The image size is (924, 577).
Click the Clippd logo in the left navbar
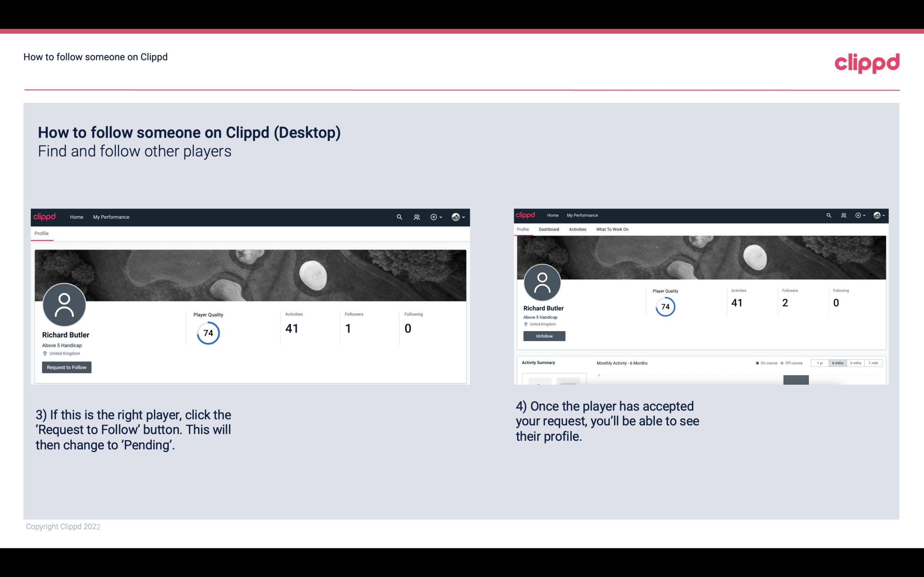point(44,217)
